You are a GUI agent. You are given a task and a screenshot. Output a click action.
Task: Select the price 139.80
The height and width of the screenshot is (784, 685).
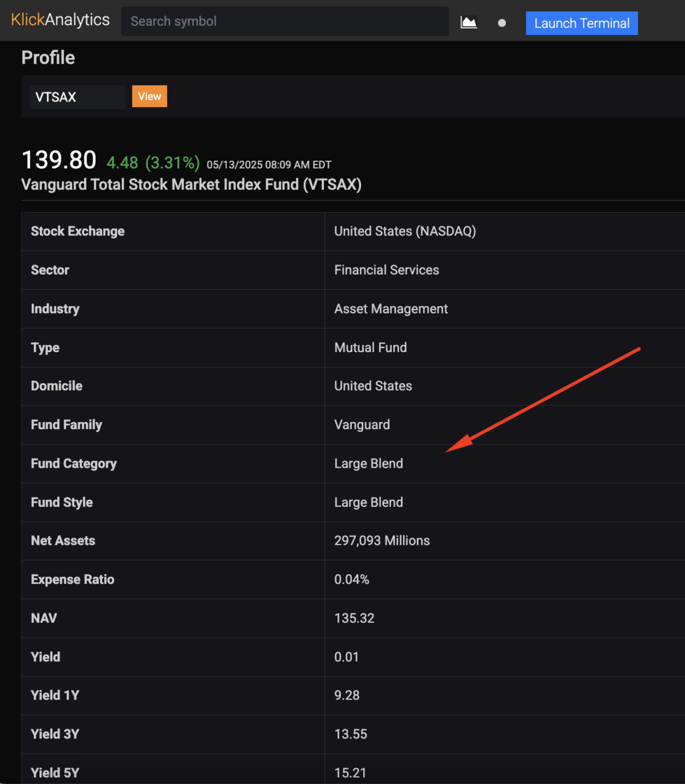(59, 160)
